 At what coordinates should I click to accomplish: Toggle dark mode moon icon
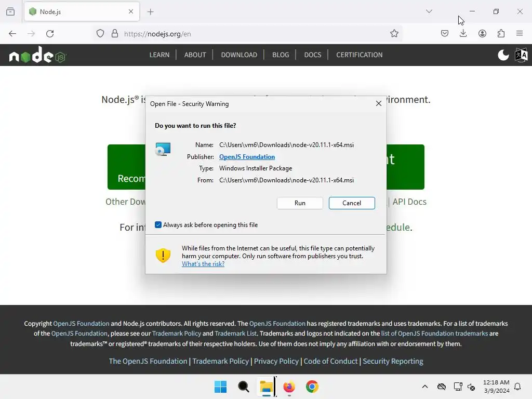tap(503, 55)
